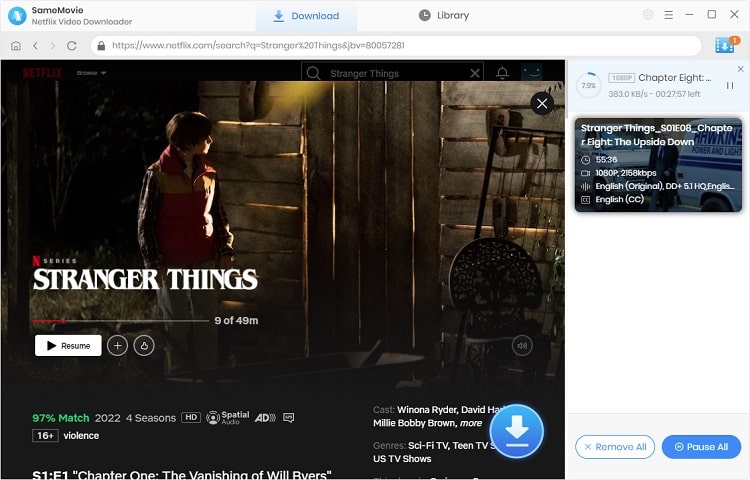Image resolution: width=750 pixels, height=480 pixels.
Task: Click the blue floating download button
Action: 517,431
